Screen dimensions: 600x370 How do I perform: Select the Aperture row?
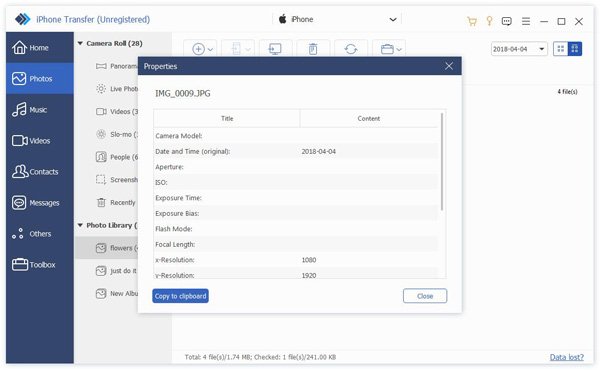296,167
